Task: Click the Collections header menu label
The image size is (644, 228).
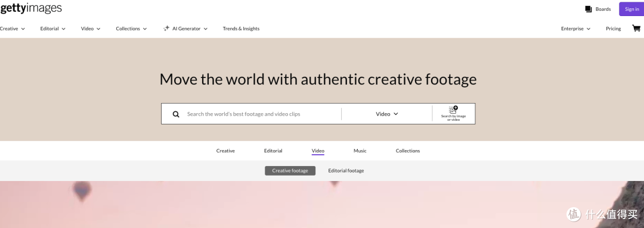Action: pyautogui.click(x=128, y=29)
